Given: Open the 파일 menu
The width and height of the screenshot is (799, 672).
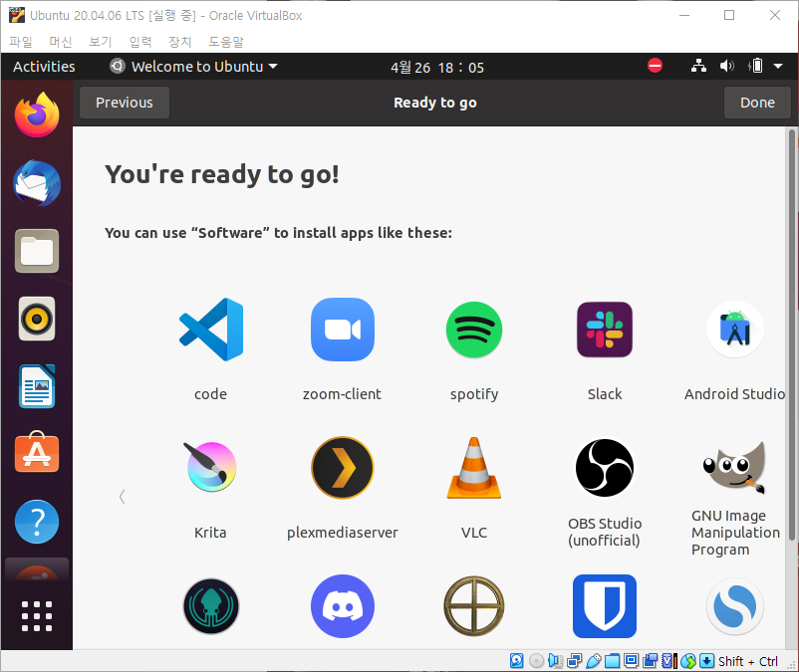Looking at the screenshot, I should [21, 41].
